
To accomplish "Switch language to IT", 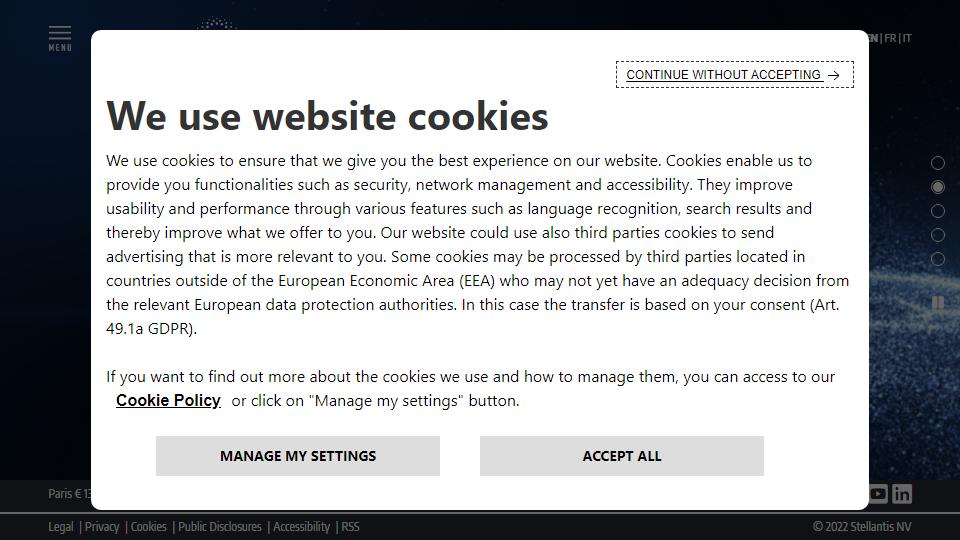I will pos(907,38).
